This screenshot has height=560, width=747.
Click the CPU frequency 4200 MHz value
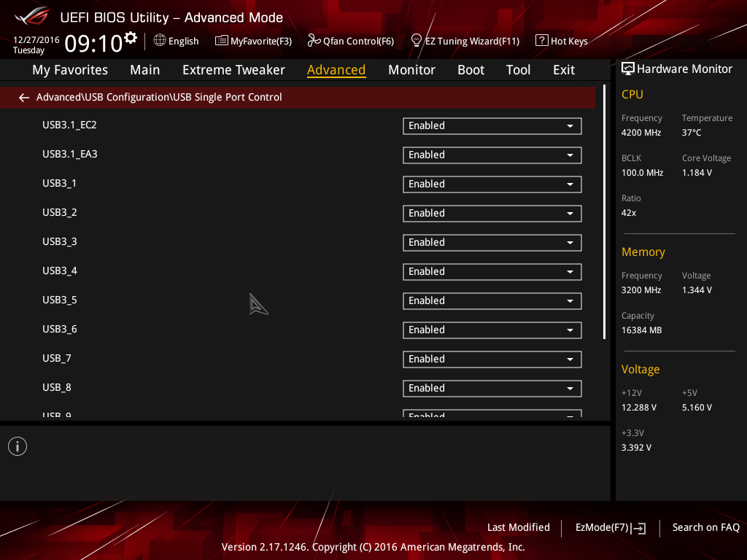point(640,133)
